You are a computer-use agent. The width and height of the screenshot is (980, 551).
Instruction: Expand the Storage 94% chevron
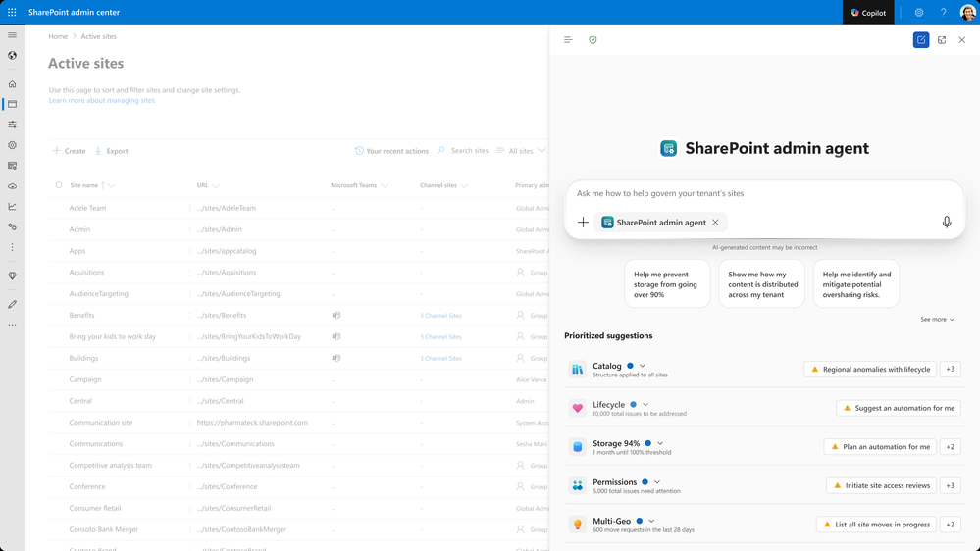pos(660,443)
